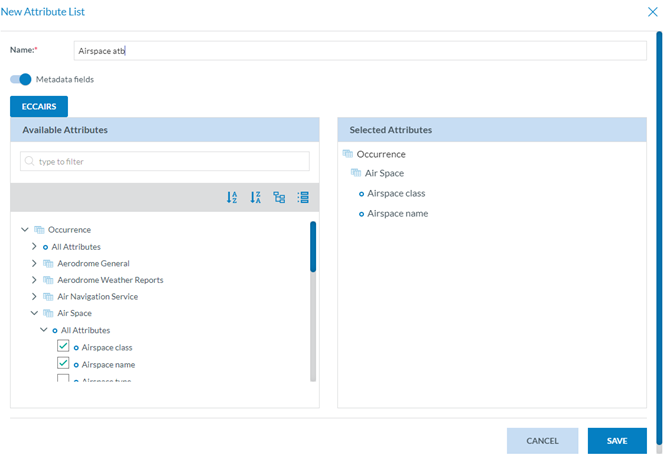670x458 pixels.
Task: Click the Air Navigation Service entity icon
Action: pos(48,297)
